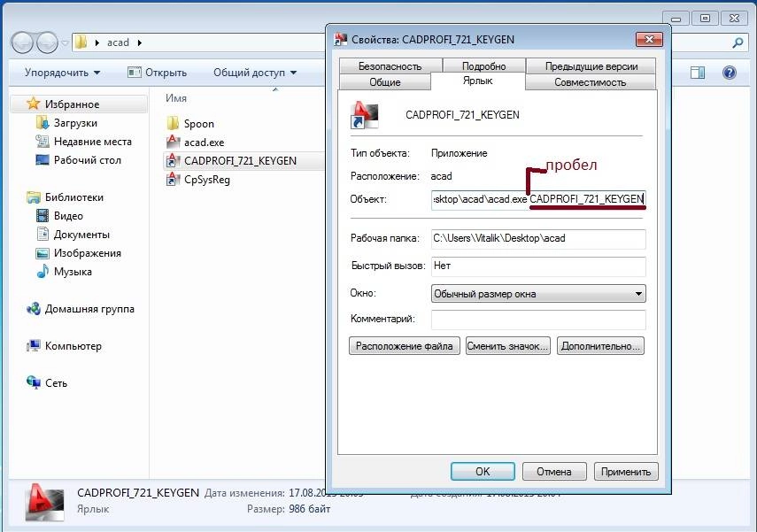Click the Forward navigation arrow in Explorer
The image size is (757, 532).
tap(47, 42)
